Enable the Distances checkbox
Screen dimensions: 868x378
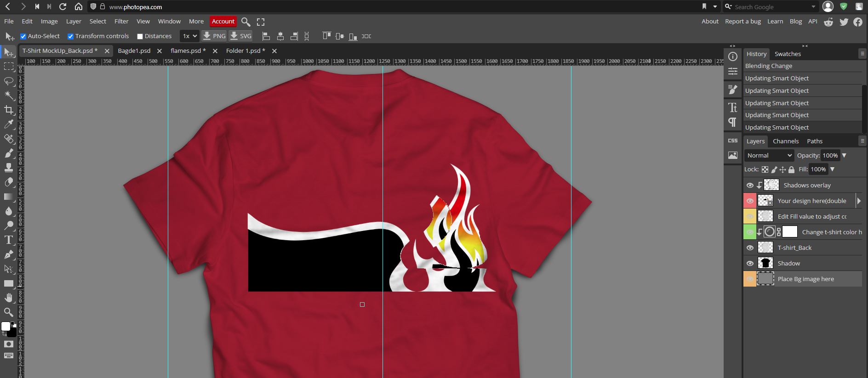(140, 36)
